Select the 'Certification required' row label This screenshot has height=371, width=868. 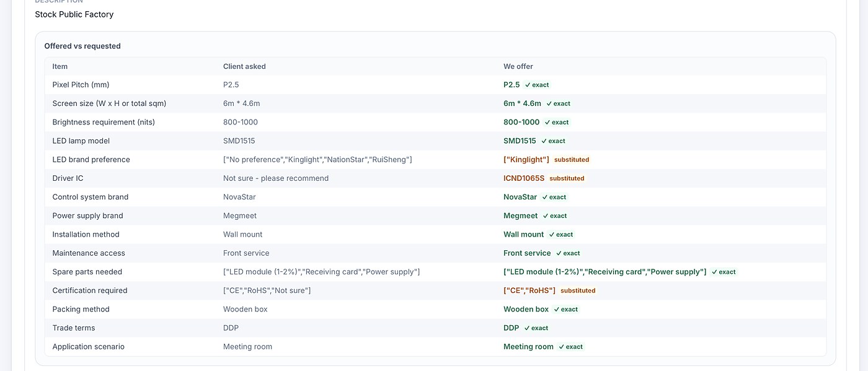[x=90, y=290]
